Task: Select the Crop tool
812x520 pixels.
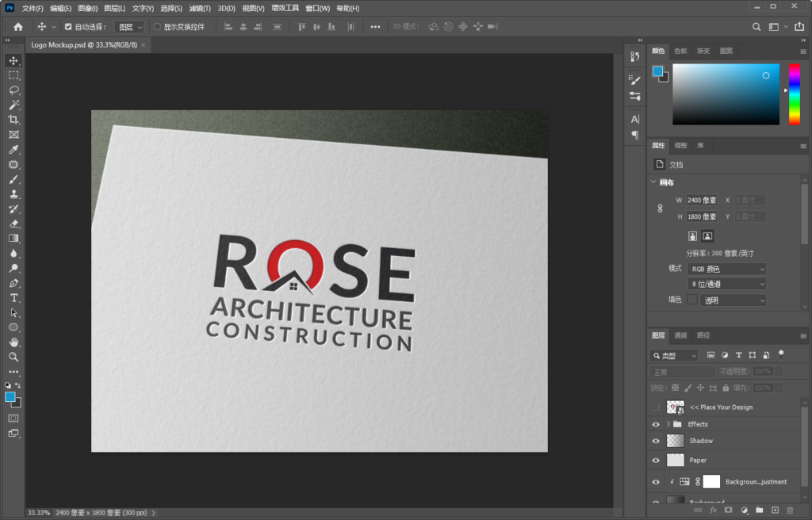Action: [x=13, y=120]
